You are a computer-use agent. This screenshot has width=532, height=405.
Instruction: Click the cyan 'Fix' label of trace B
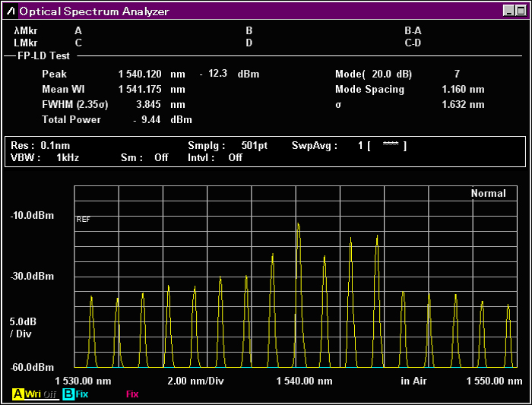pyautogui.click(x=82, y=394)
